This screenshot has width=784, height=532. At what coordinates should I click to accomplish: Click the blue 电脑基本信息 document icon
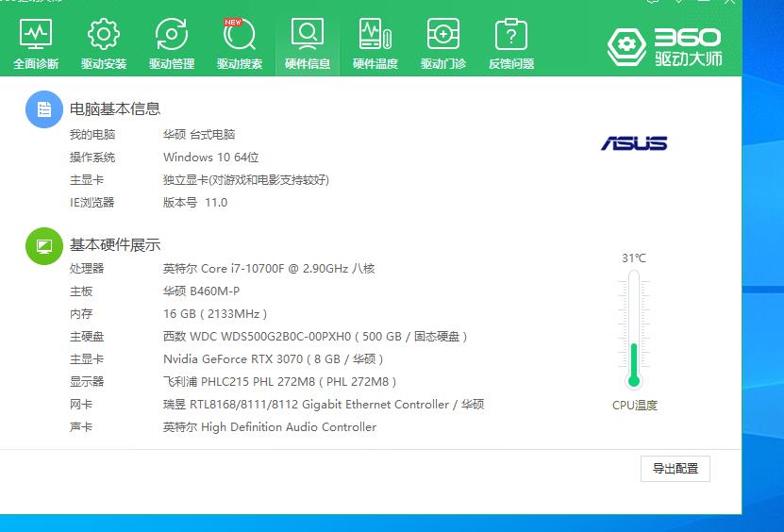44,109
